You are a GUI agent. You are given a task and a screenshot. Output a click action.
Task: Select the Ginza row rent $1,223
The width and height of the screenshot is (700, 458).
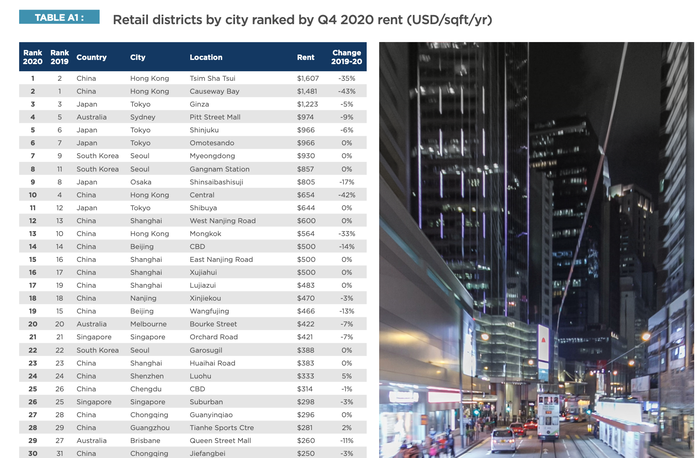pos(308,104)
